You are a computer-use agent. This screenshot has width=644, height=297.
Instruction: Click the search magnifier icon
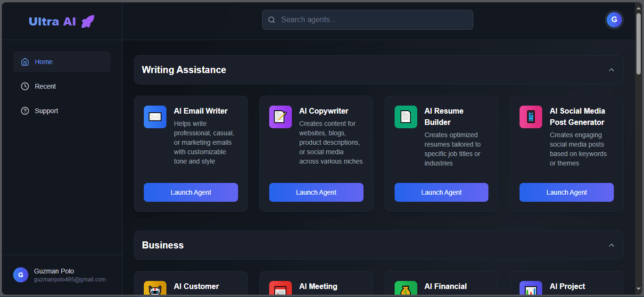point(272,20)
